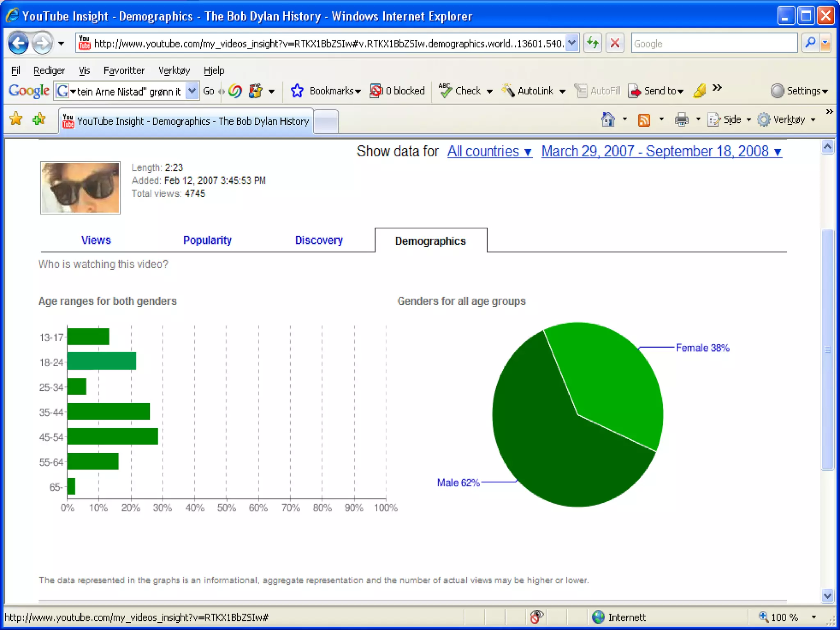Open the Favoritter menu
The height and width of the screenshot is (630, 840).
click(x=124, y=71)
